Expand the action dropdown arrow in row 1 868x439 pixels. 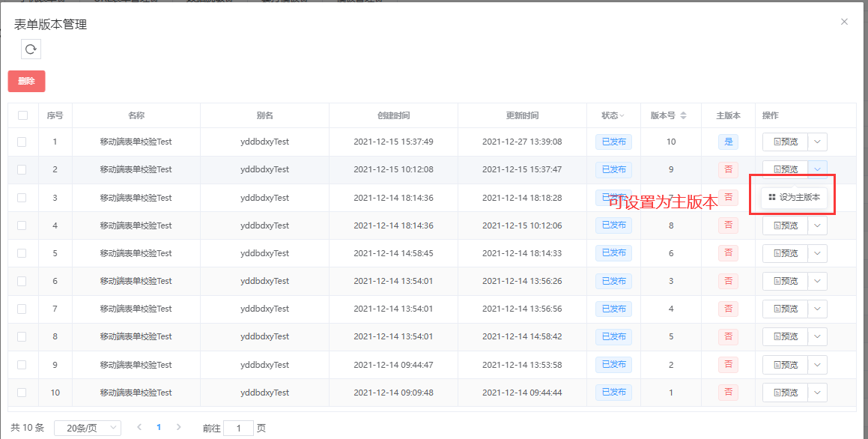point(817,142)
